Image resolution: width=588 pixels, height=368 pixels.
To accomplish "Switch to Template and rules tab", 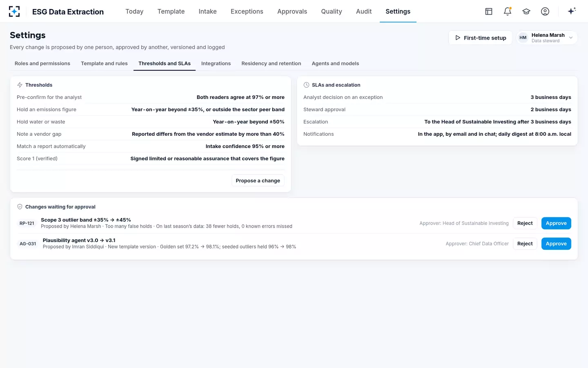I will pos(104,63).
